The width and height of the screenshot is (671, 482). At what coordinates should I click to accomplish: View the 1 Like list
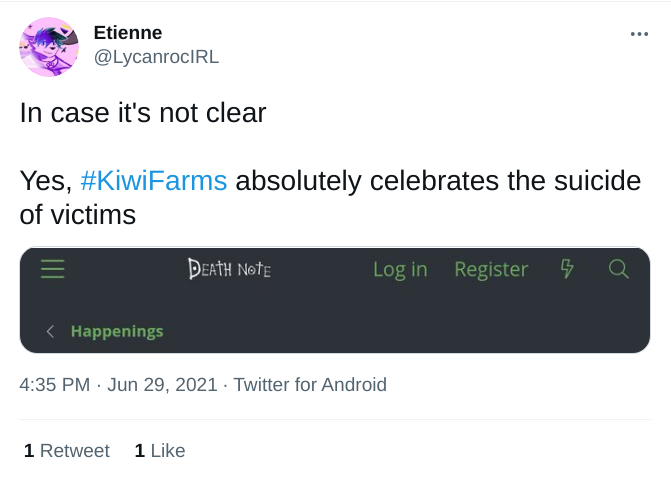tap(160, 451)
